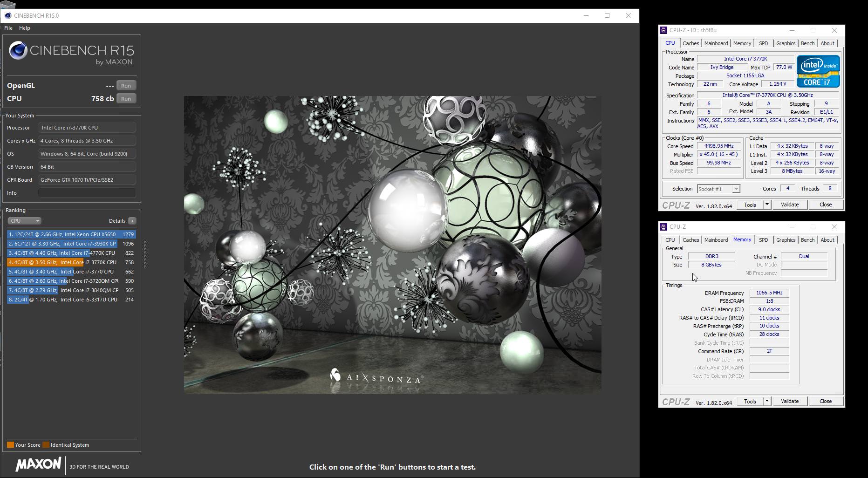Click Core Speed value 4498.95 MHz
The height and width of the screenshot is (478, 868).
point(719,146)
